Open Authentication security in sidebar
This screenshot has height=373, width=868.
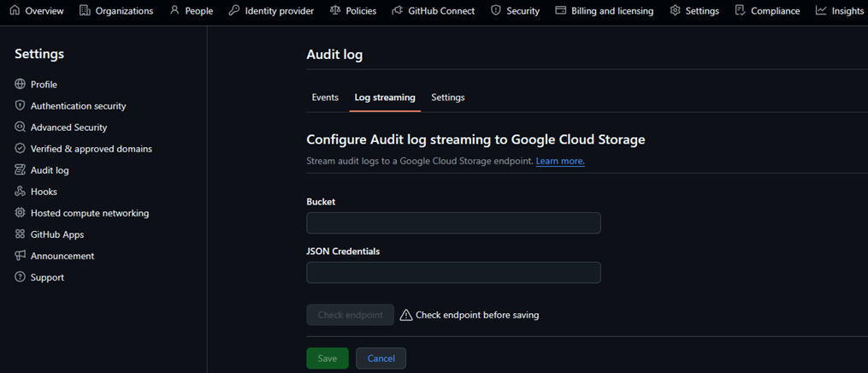78,106
